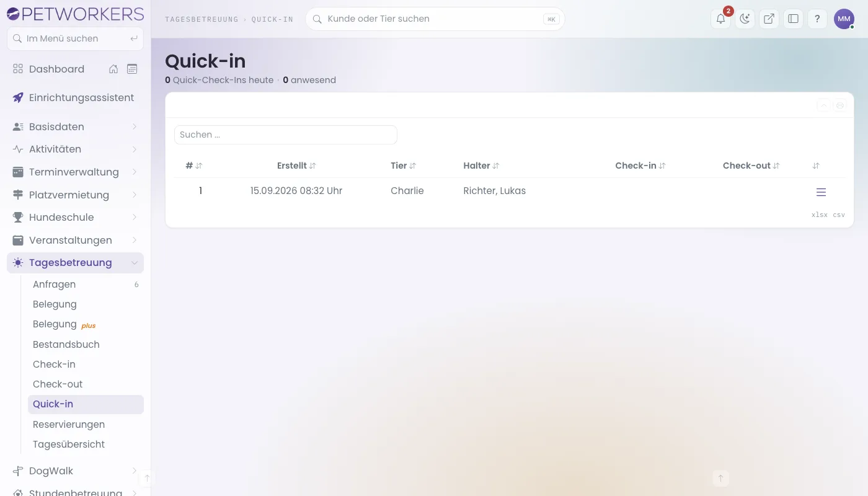Toggle the sidebar layout icon
This screenshot has width=868, height=496.
click(793, 19)
